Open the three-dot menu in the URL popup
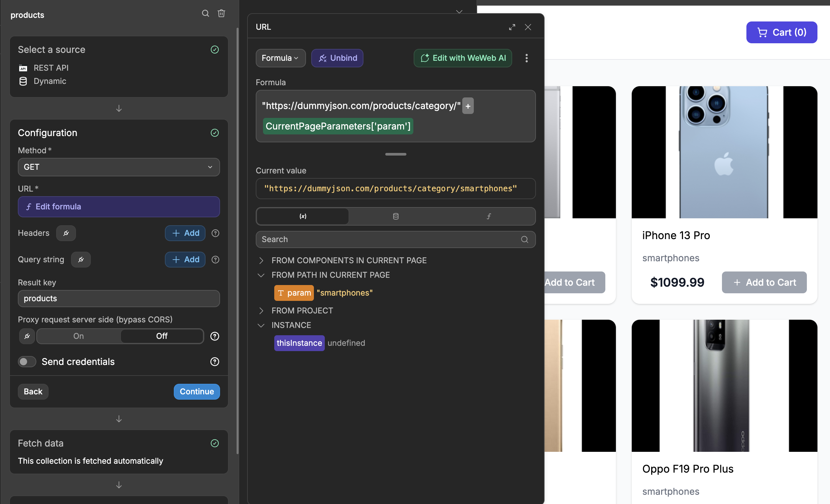The width and height of the screenshot is (830, 504). click(x=526, y=58)
